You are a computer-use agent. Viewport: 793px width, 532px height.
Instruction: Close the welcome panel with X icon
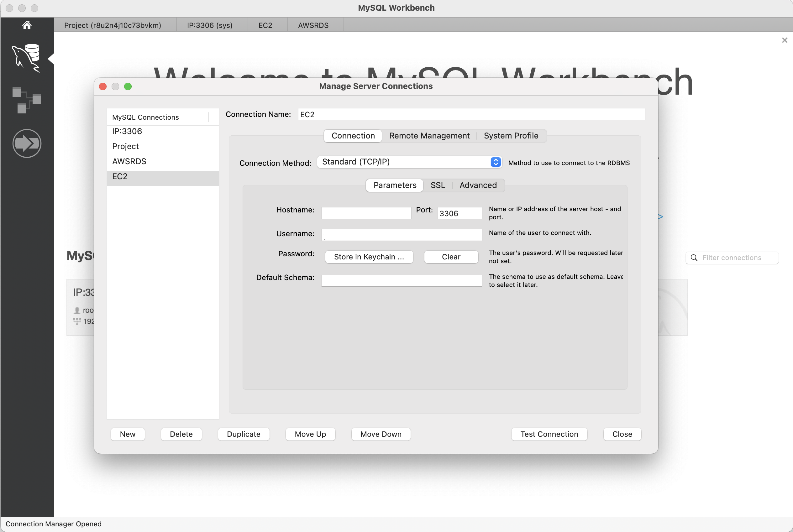pos(785,40)
